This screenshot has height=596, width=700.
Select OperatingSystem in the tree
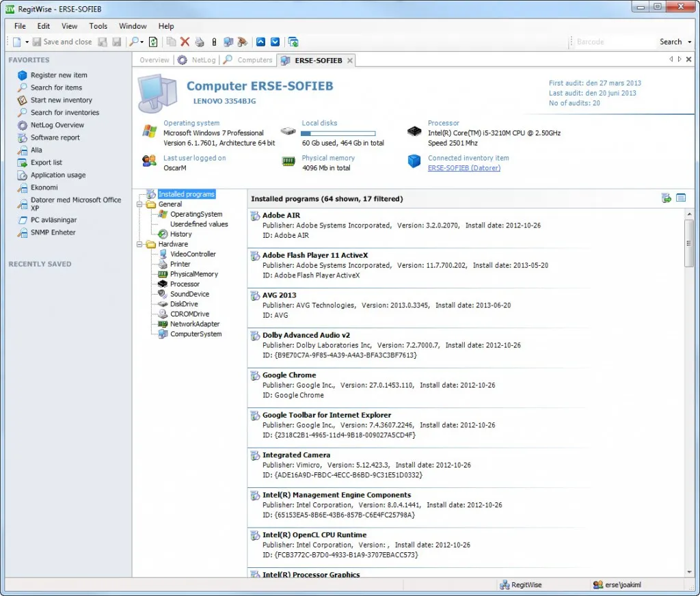[196, 215]
